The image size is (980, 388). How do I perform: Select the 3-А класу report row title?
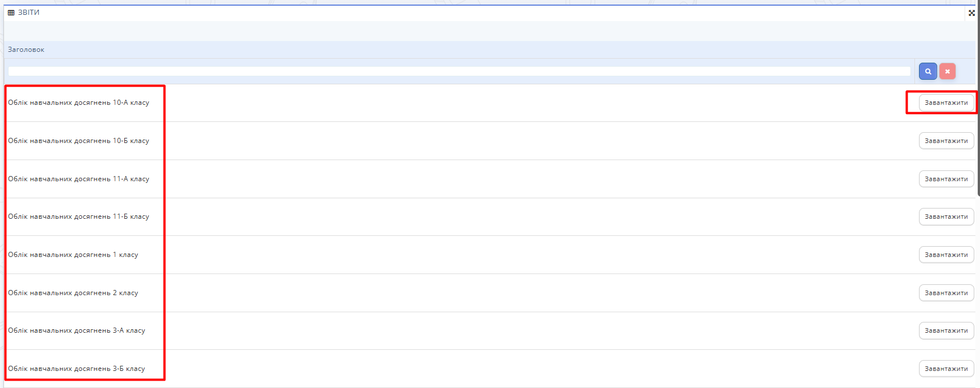click(76, 330)
